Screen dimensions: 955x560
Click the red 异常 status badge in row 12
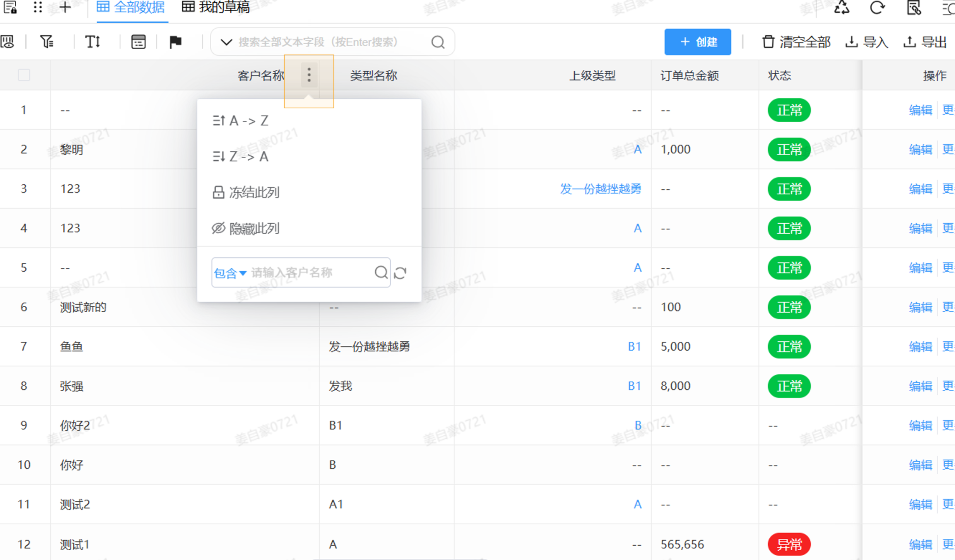(789, 544)
